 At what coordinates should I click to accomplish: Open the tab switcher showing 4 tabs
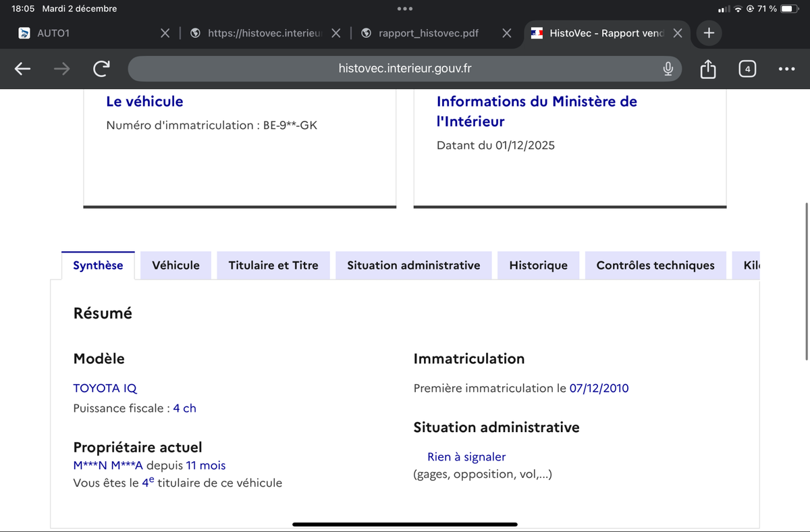747,69
